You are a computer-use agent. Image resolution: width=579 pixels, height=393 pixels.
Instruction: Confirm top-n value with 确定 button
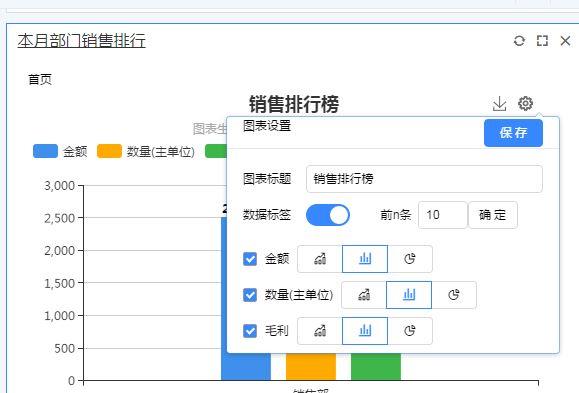[x=493, y=215]
